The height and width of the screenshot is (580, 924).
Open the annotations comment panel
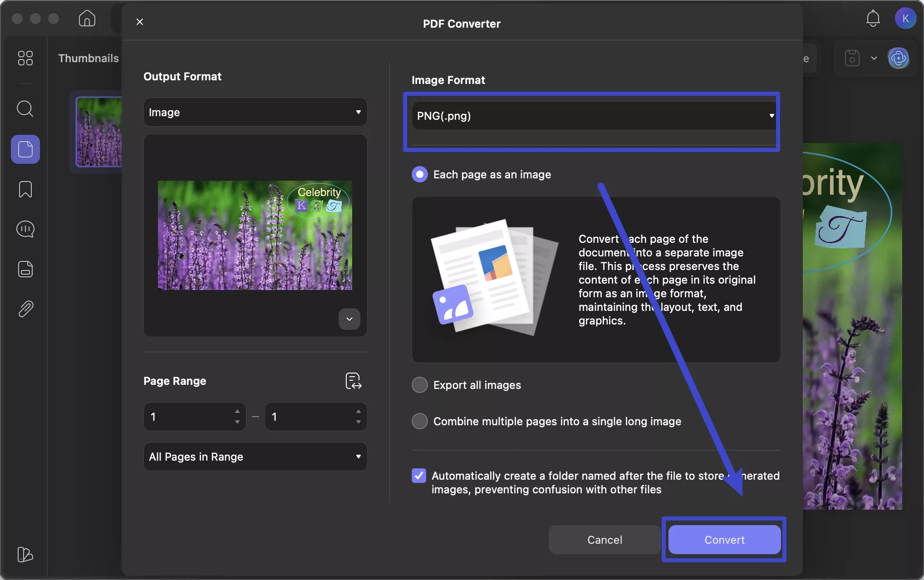click(x=25, y=229)
